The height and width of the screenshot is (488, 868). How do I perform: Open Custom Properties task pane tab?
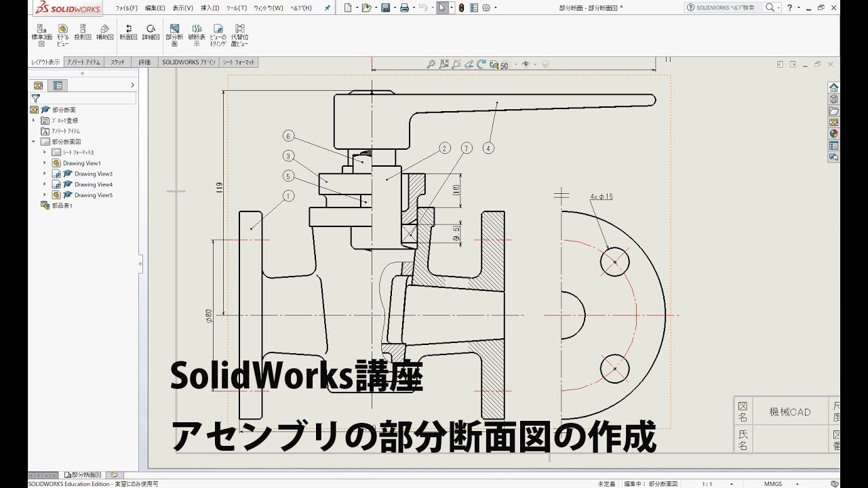[x=834, y=145]
